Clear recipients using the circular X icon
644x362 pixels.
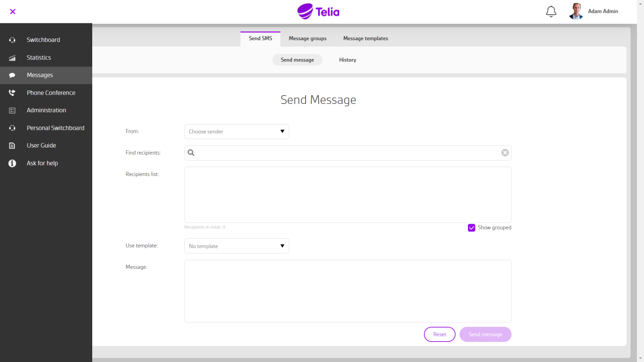click(505, 153)
